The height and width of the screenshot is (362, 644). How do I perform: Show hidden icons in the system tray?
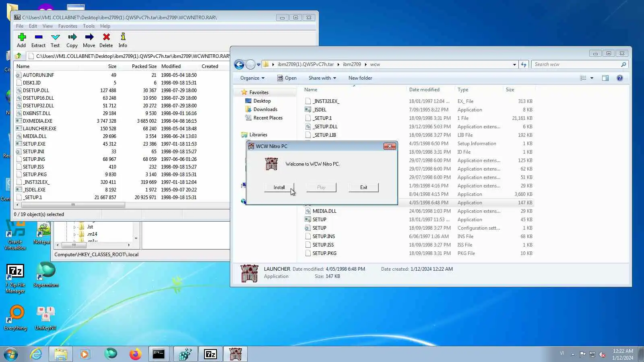[x=573, y=354]
